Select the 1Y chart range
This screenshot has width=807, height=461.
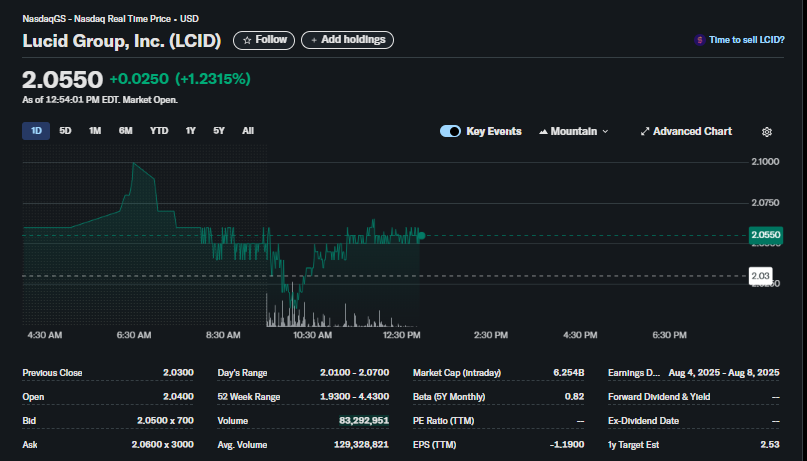[x=190, y=131]
